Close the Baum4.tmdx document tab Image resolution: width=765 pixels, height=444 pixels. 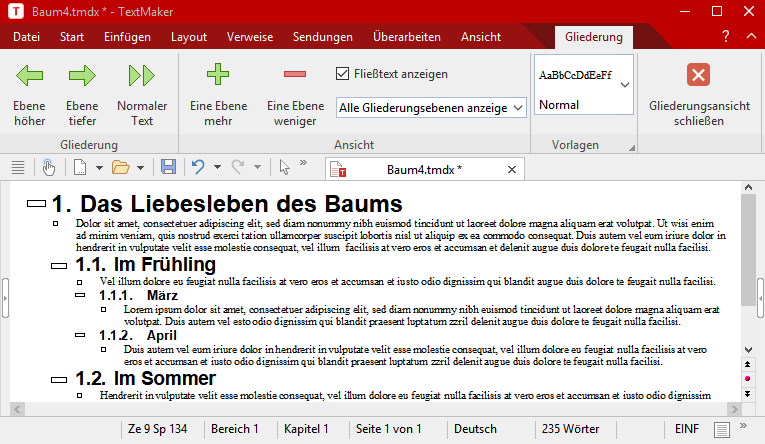click(511, 169)
